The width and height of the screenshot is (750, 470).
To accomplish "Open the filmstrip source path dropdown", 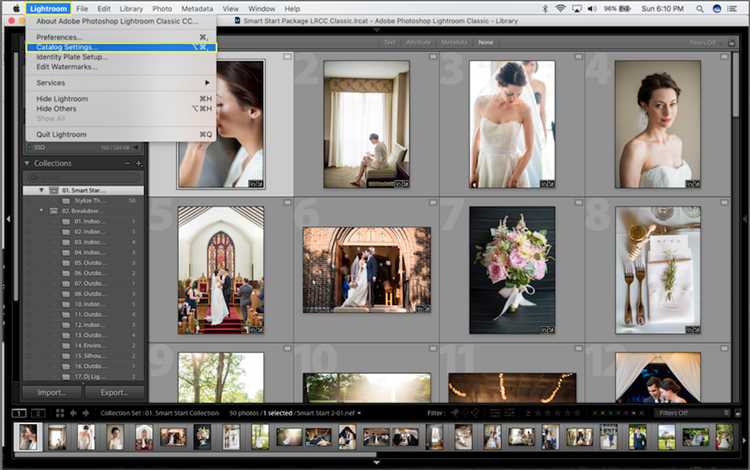I will click(x=359, y=413).
